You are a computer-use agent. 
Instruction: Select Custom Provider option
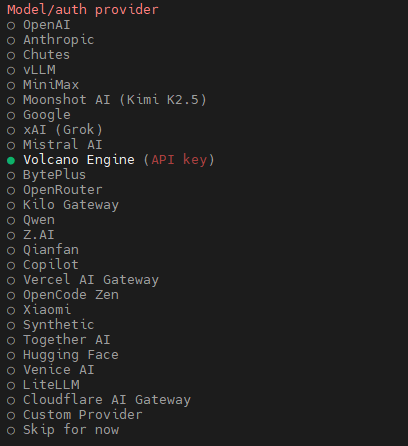pos(75,415)
